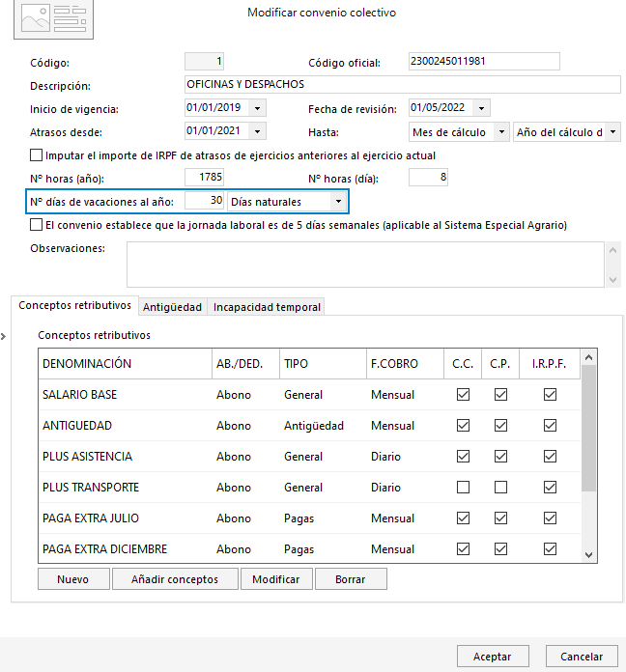Open the Días naturales dropdown

[338, 201]
